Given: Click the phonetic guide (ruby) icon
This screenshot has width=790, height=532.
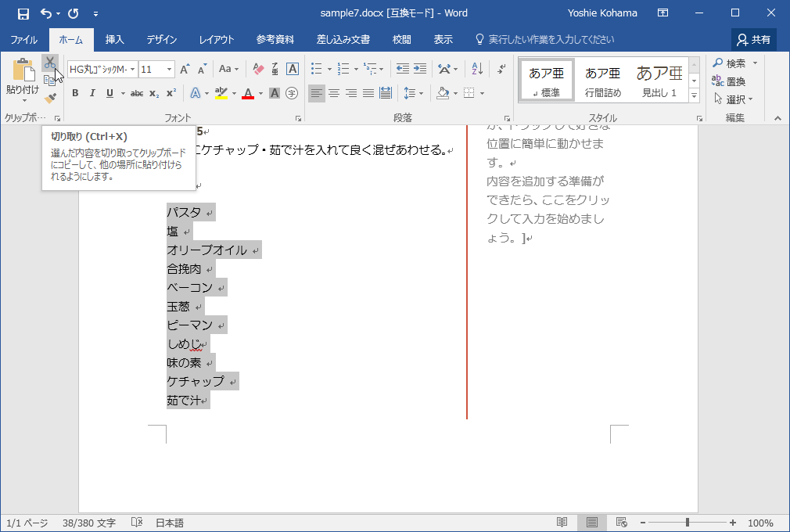Looking at the screenshot, I should 275,69.
